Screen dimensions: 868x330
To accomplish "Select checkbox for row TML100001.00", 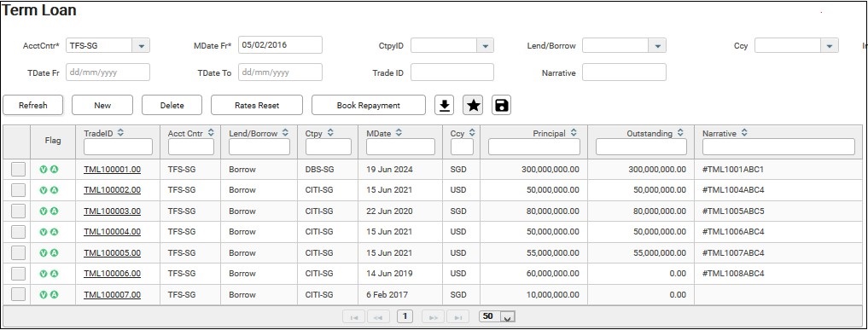I will (18, 169).
